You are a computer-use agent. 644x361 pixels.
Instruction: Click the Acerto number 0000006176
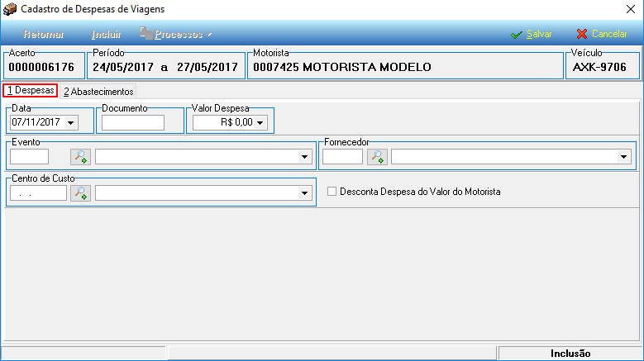coord(41,67)
